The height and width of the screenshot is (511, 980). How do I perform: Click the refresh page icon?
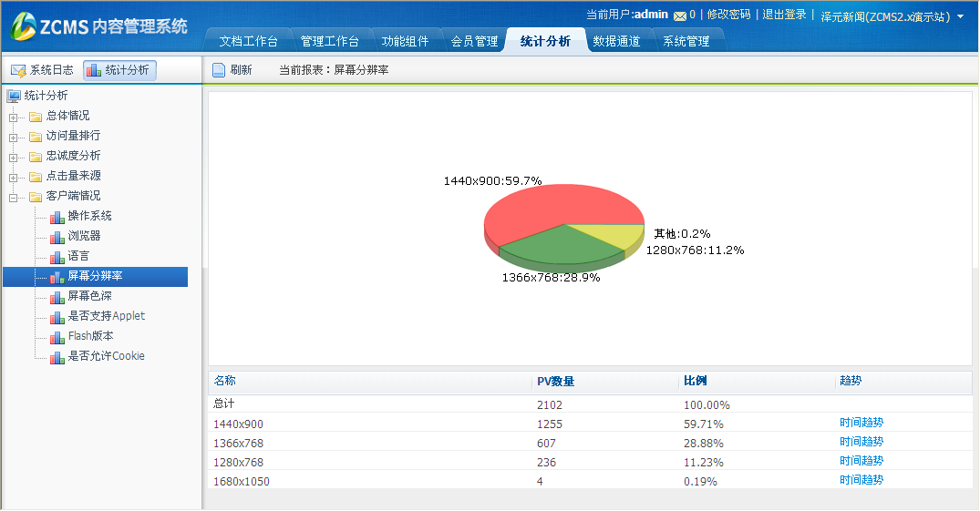[x=219, y=70]
